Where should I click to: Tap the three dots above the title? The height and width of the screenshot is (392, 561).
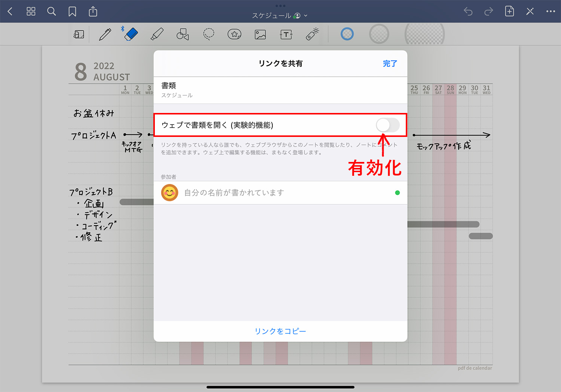(280, 6)
